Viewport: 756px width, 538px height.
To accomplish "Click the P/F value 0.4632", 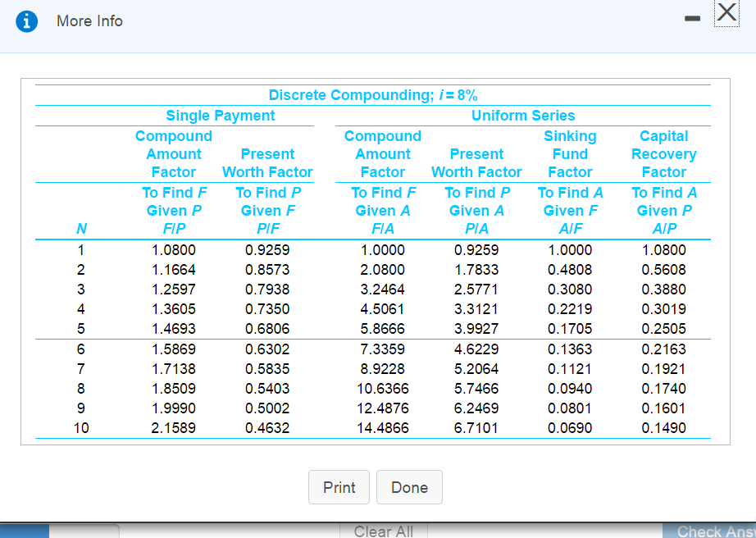I will tap(267, 428).
